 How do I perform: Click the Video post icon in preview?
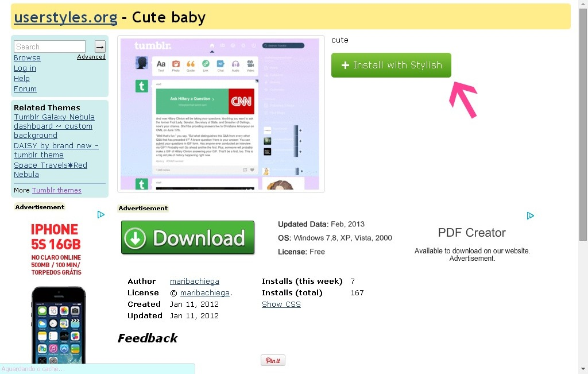coord(250,65)
